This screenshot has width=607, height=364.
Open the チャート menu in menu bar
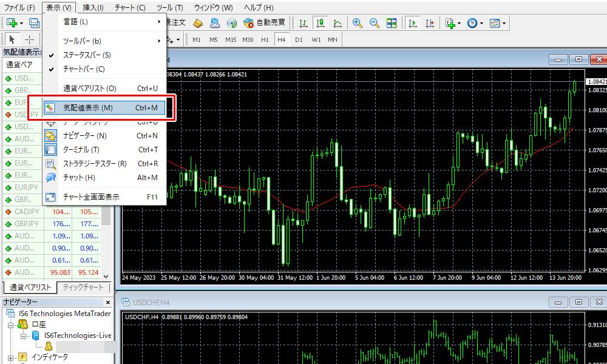pos(129,8)
